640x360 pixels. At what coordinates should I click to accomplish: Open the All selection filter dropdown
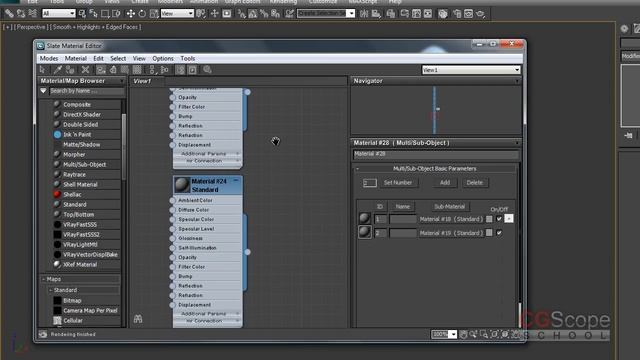click(x=58, y=13)
